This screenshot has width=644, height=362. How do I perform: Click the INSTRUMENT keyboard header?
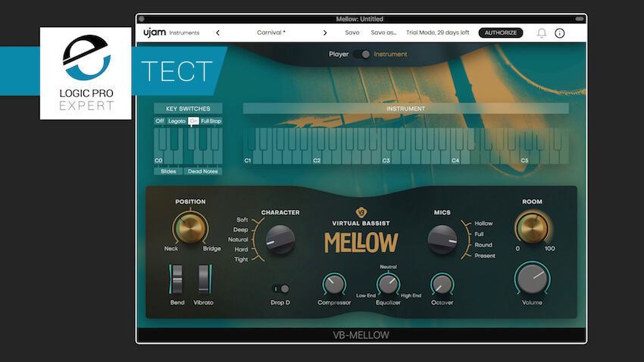tap(406, 108)
